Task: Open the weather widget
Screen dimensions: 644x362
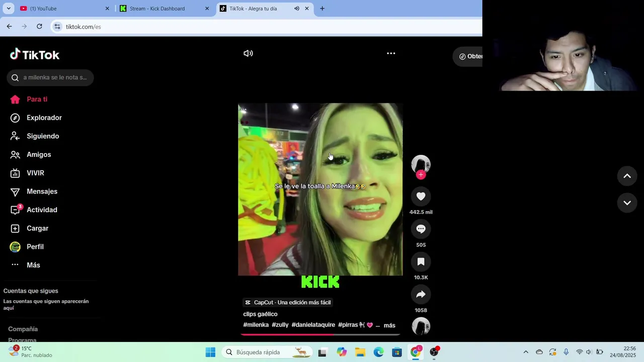Action: [x=31, y=352]
